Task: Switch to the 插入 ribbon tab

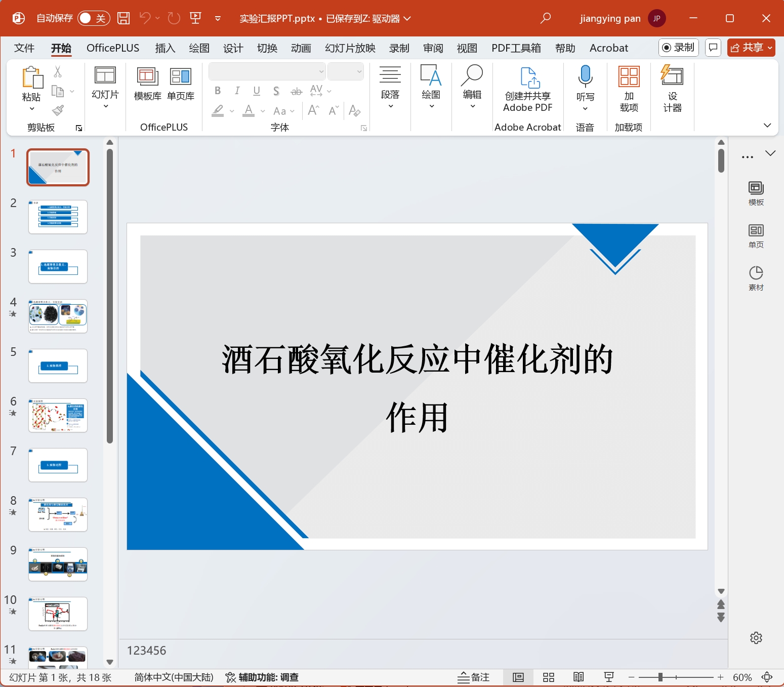Action: [x=165, y=48]
